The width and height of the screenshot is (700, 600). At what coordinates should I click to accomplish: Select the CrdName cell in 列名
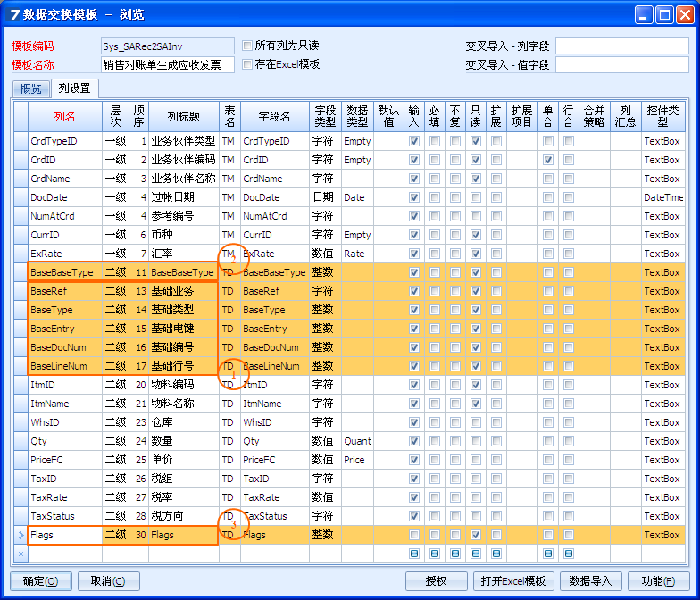pyautogui.click(x=65, y=179)
